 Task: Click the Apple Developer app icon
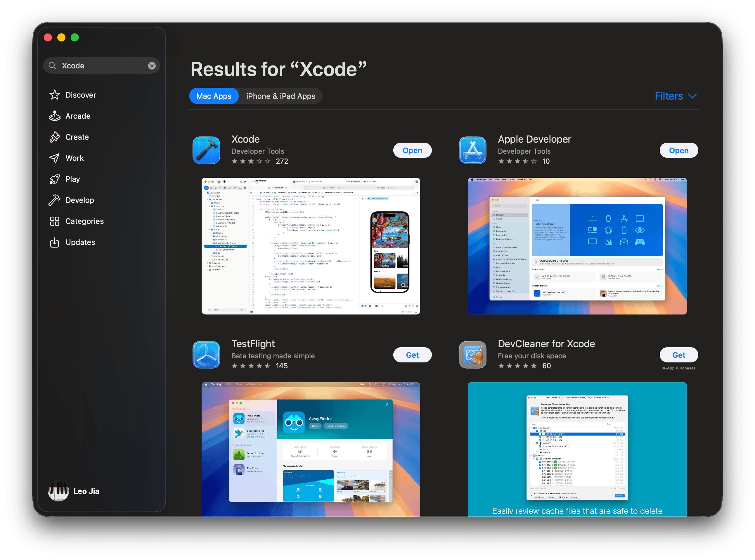[472, 150]
